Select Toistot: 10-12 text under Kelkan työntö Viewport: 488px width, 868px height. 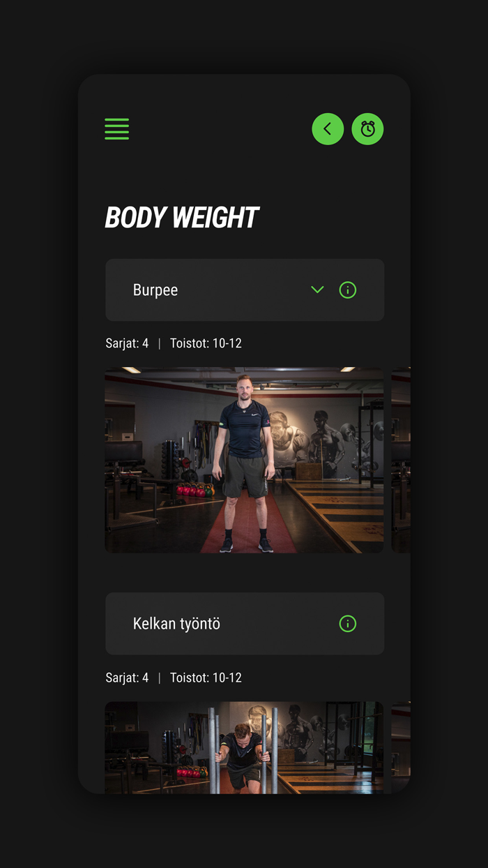coord(206,678)
